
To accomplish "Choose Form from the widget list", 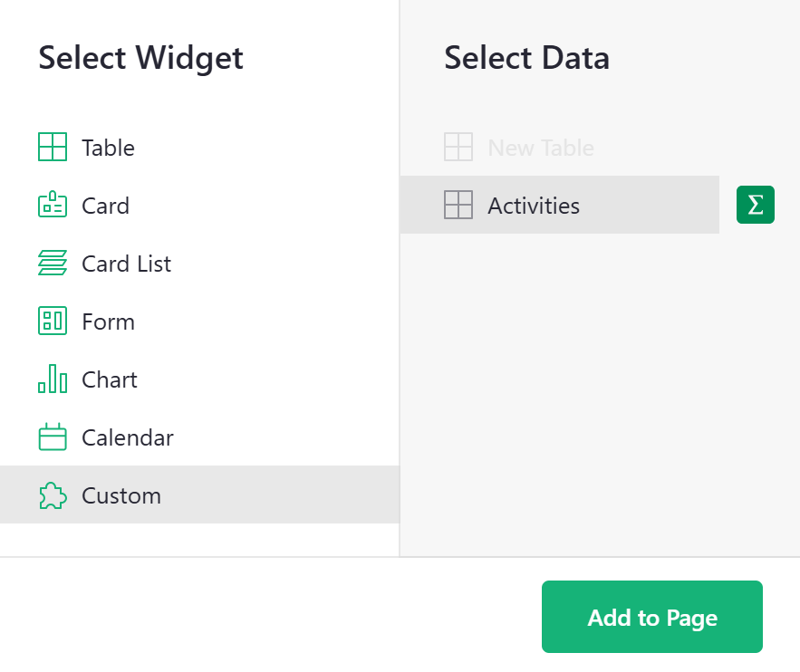I will [109, 322].
